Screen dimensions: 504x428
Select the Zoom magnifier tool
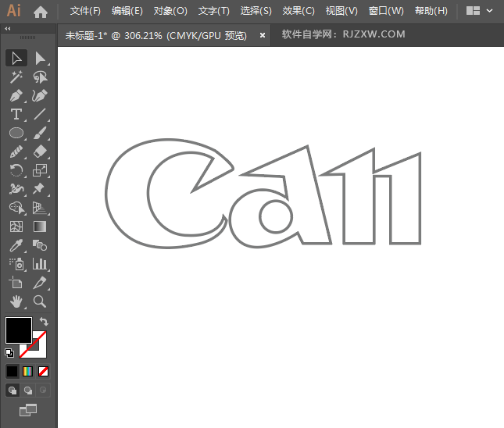click(x=40, y=301)
